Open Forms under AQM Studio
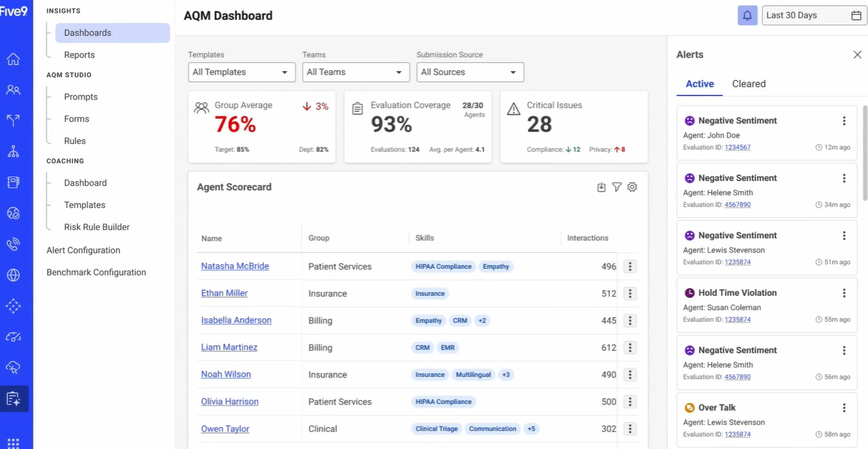Viewport: 868px width, 449px height. 76,119
